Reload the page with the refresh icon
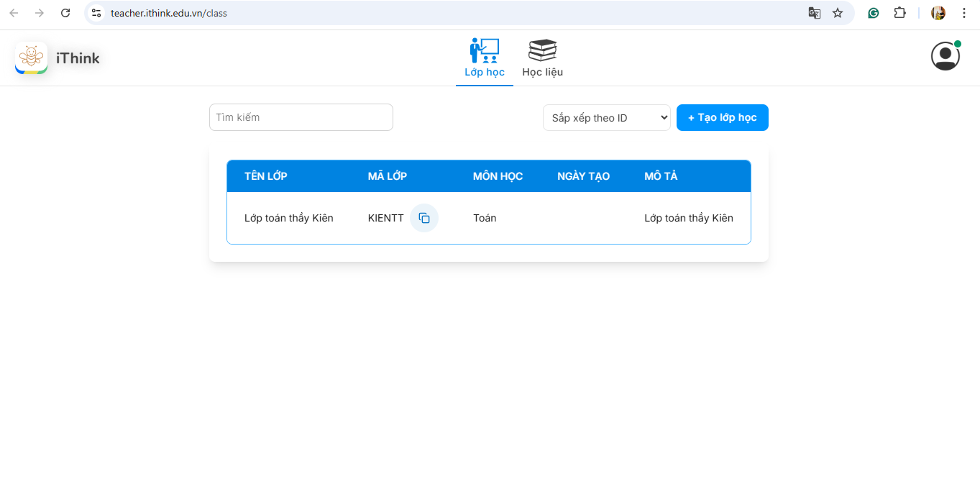This screenshot has height=497, width=980. coord(65,13)
